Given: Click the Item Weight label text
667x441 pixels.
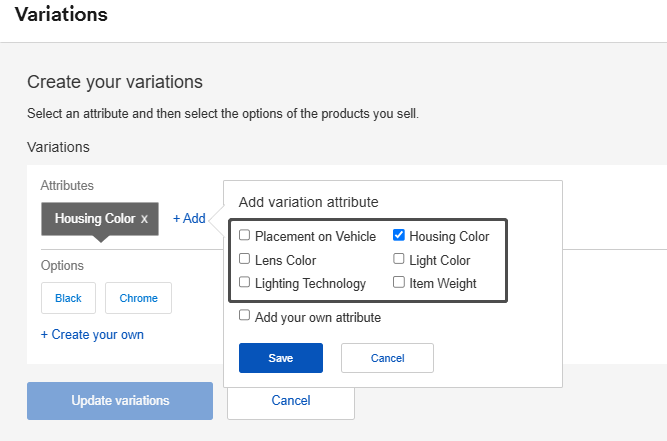Looking at the screenshot, I should pyautogui.click(x=443, y=283).
